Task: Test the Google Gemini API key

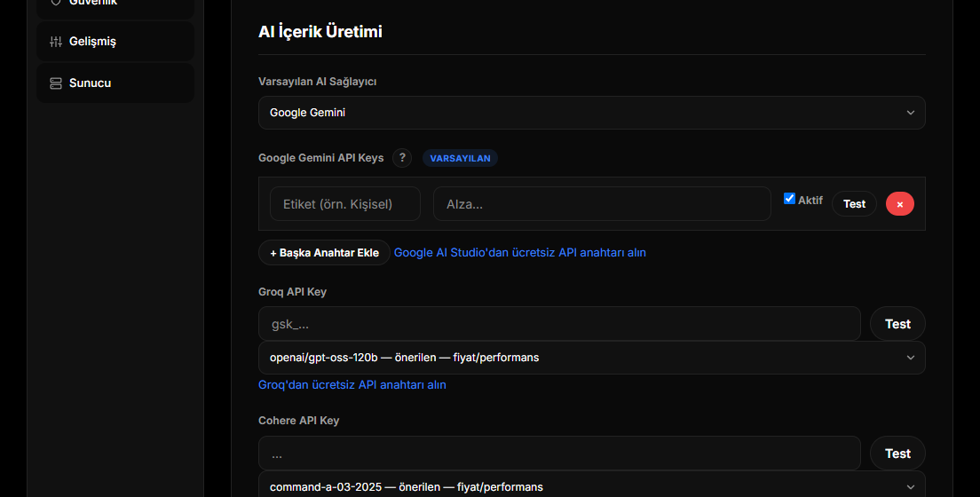Action: tap(854, 204)
